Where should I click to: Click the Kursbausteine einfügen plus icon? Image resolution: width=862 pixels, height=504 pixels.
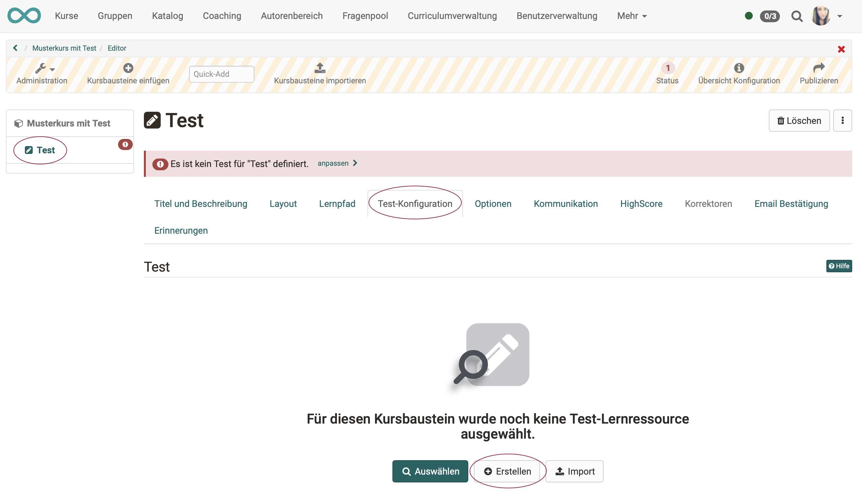[128, 68]
